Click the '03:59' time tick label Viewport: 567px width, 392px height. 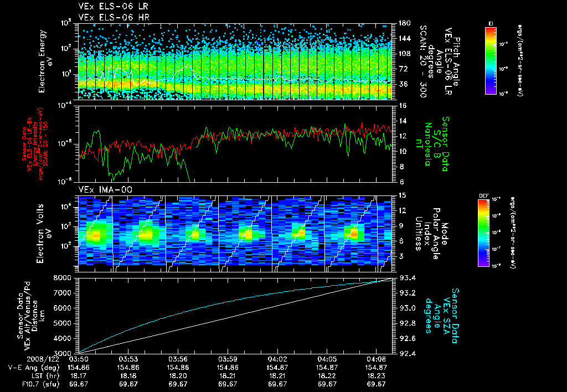(228, 359)
